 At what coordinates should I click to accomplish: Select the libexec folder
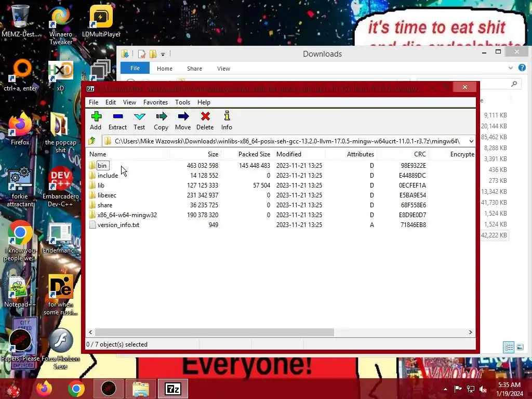pyautogui.click(x=107, y=195)
